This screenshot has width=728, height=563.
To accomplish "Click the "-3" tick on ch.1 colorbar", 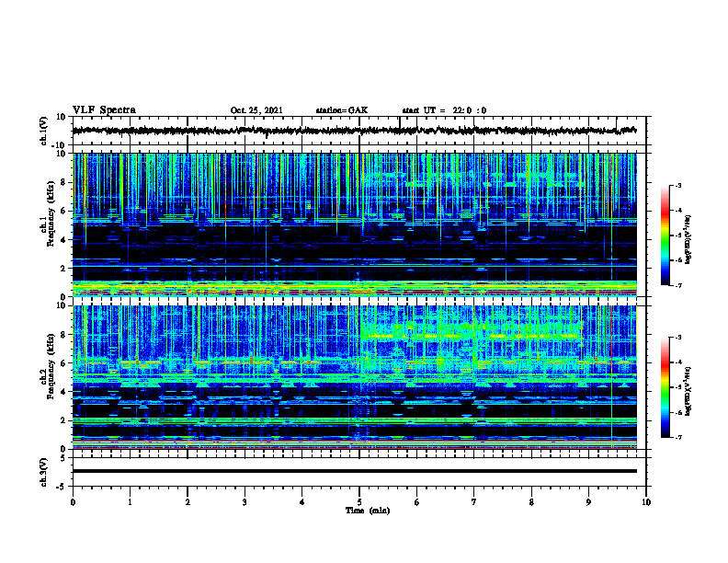I will (x=678, y=186).
